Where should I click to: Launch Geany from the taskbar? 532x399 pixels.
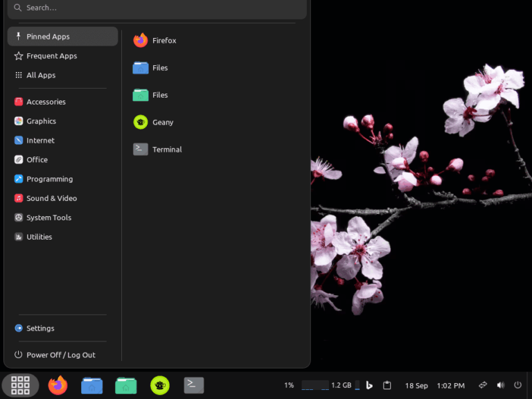tap(160, 385)
